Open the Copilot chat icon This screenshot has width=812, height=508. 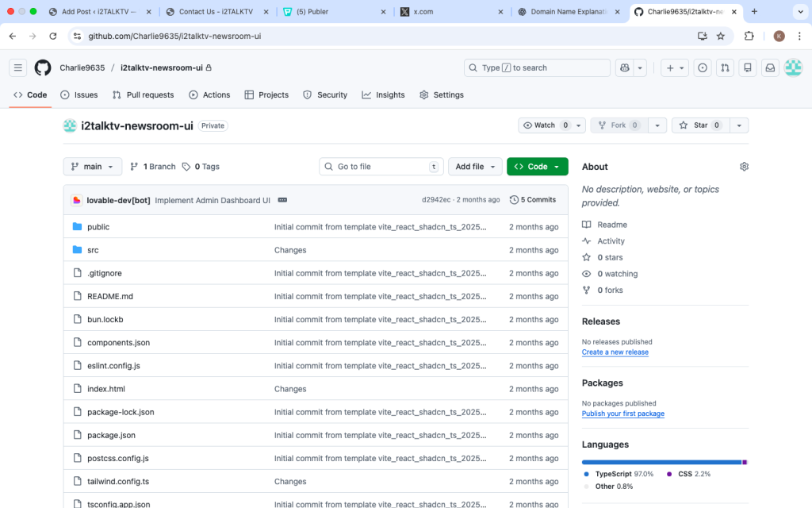coord(625,68)
